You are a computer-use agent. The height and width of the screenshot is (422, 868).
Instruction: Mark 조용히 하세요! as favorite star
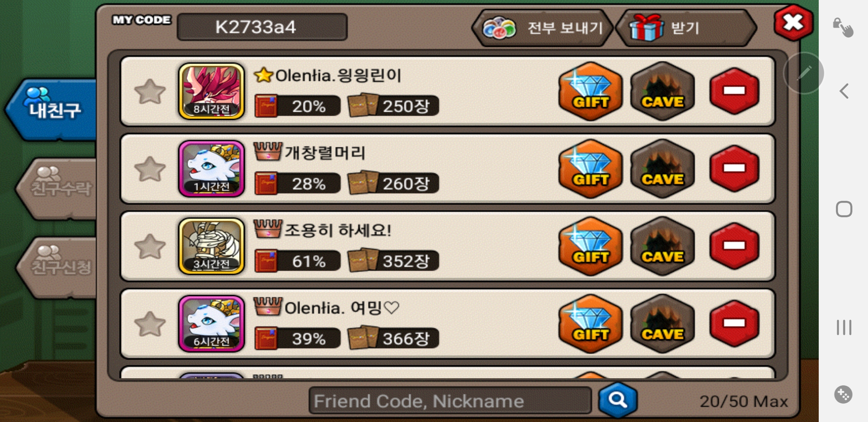150,246
